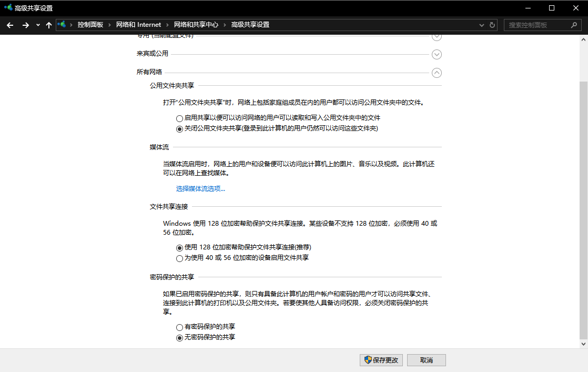
Task: Go forward with the right arrow
Action: 25,25
